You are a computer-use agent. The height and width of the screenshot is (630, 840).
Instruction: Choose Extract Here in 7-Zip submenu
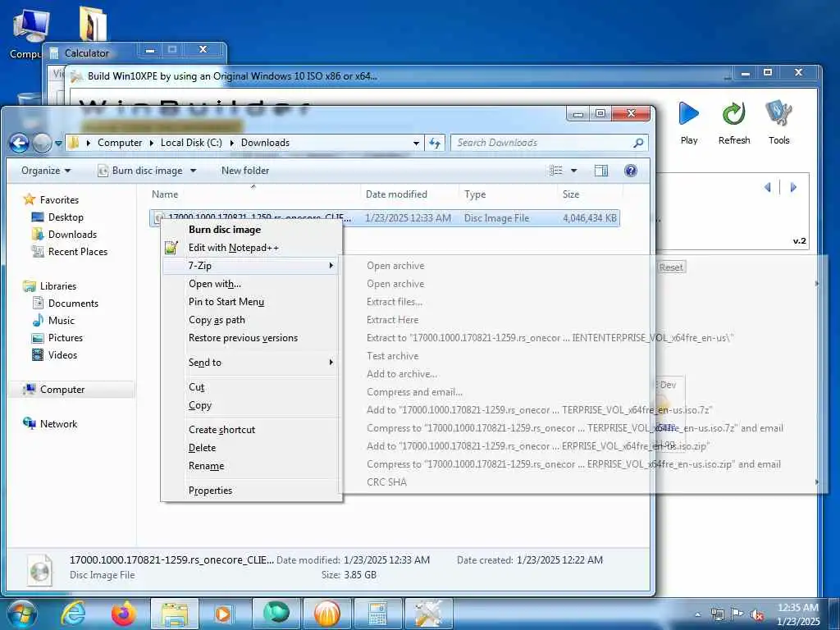(x=393, y=320)
